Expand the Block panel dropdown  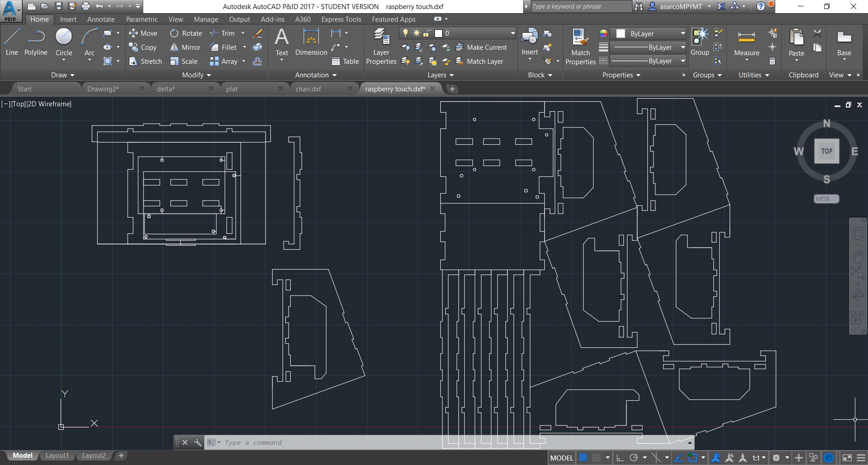tap(540, 75)
